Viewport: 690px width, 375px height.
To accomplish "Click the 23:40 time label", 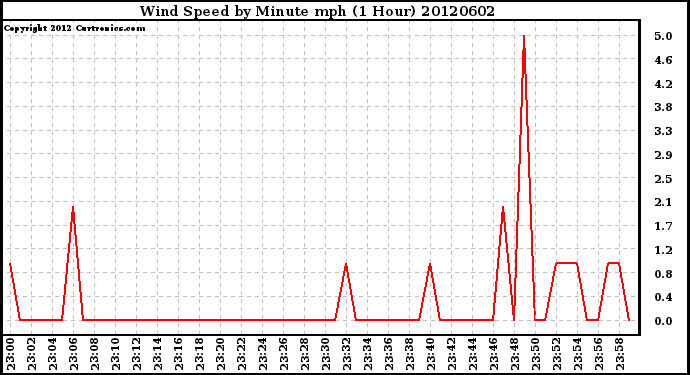I will click(431, 354).
